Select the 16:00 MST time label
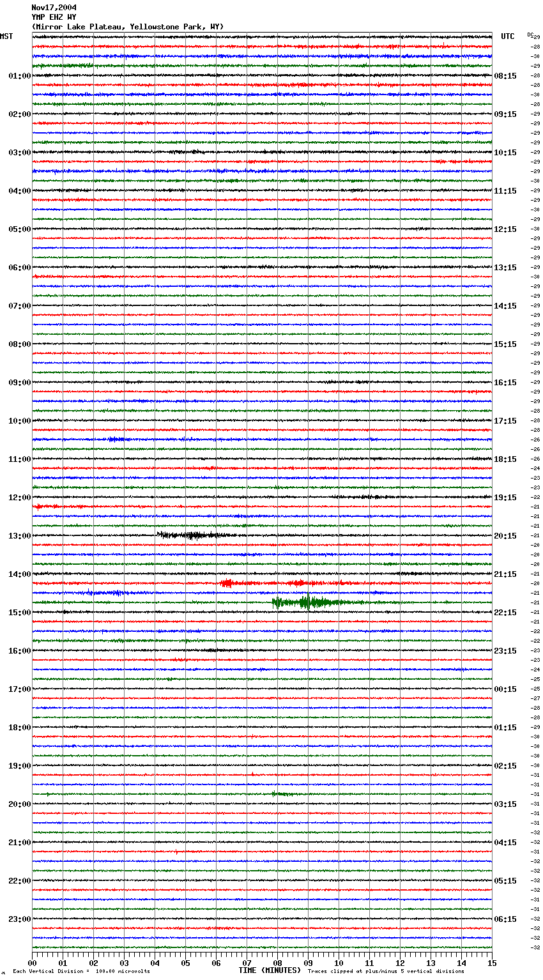Screen dimensions: 543x980 click(20, 651)
